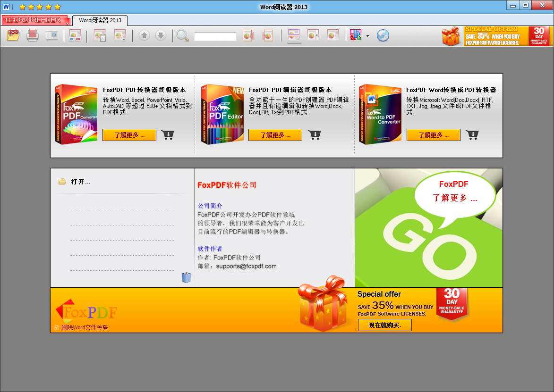Go to the previous page with the up arrow
Image resolution: width=554 pixels, height=392 pixels.
pyautogui.click(x=144, y=35)
